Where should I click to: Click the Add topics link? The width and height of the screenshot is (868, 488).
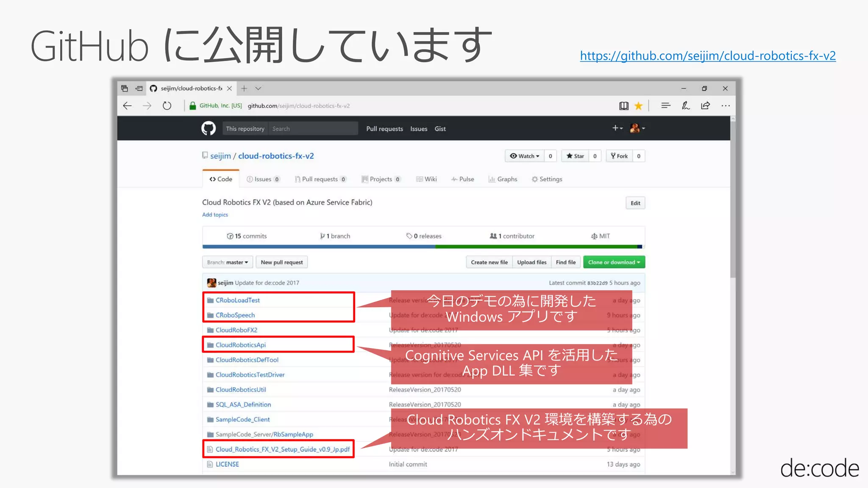[x=215, y=215]
